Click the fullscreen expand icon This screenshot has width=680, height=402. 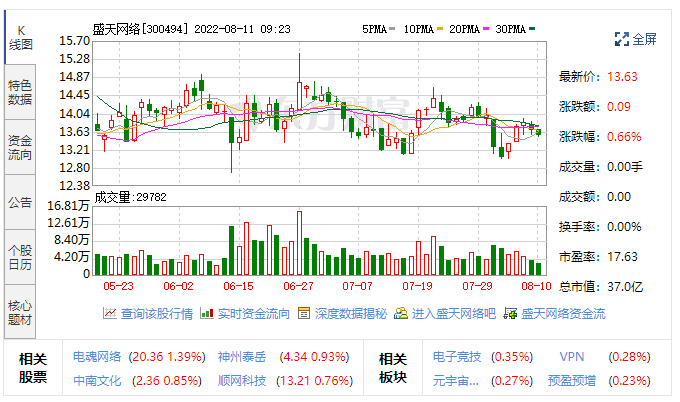tap(622, 39)
